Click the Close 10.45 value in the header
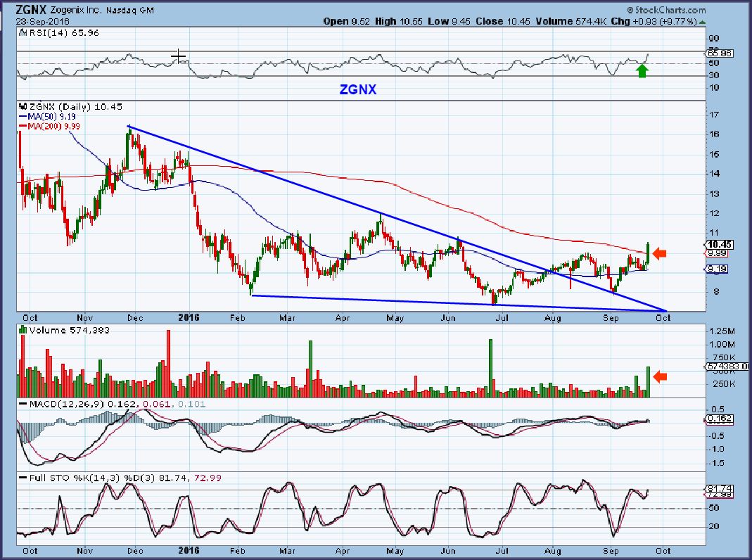752x560 pixels. click(502, 21)
